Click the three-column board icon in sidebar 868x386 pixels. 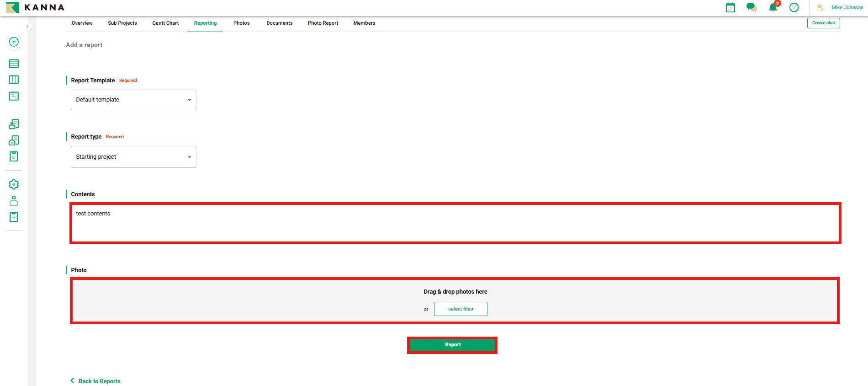(14, 80)
